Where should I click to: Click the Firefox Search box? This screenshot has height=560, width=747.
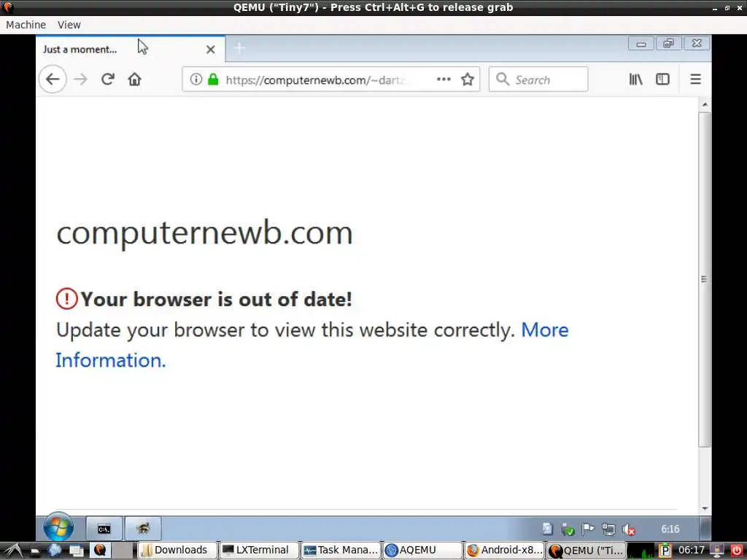(538, 79)
